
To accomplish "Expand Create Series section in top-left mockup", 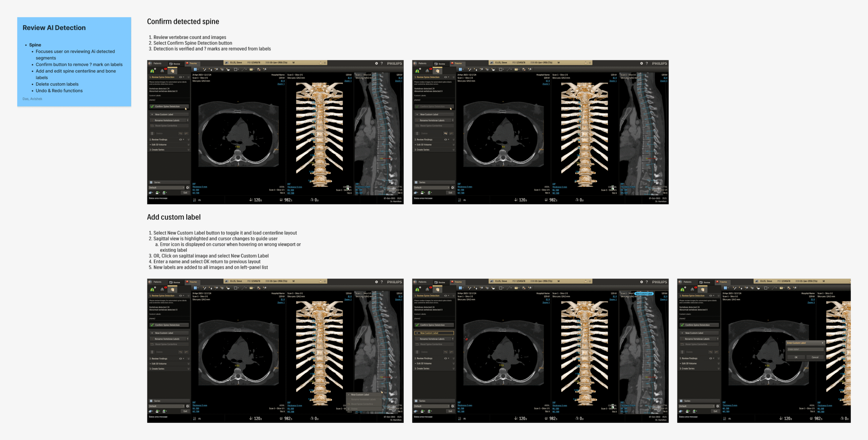I will click(x=189, y=150).
